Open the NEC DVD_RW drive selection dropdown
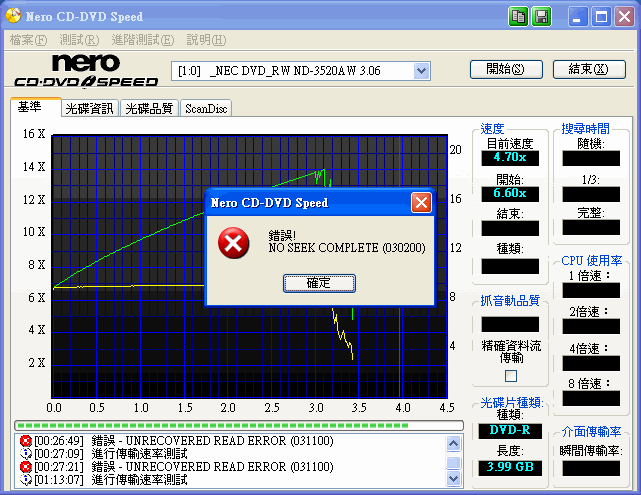Screen dimensions: 641x495 click(x=421, y=71)
